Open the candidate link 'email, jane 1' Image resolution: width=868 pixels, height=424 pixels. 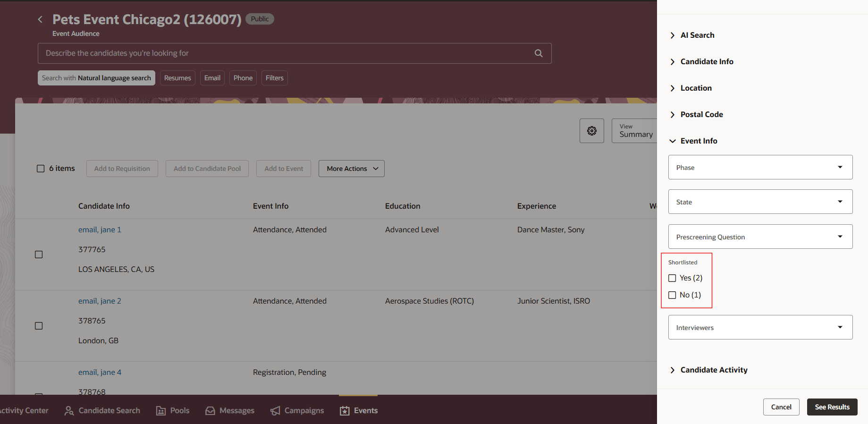click(100, 229)
